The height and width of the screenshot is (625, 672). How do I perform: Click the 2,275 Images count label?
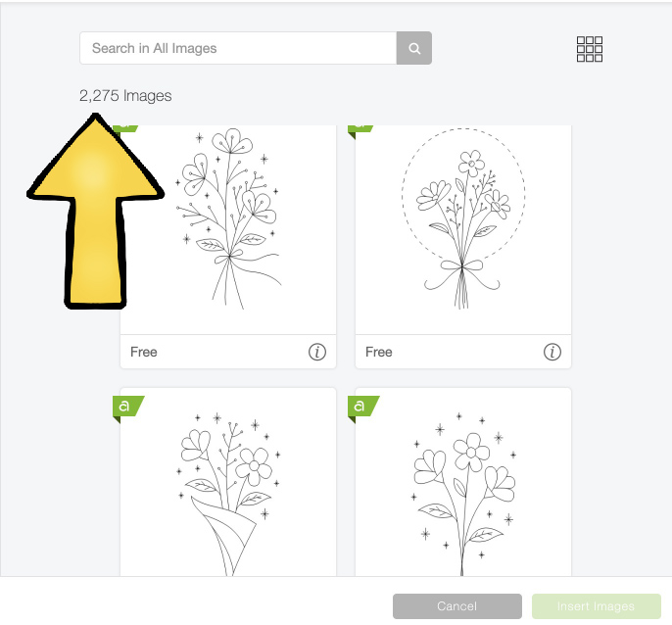coord(125,96)
